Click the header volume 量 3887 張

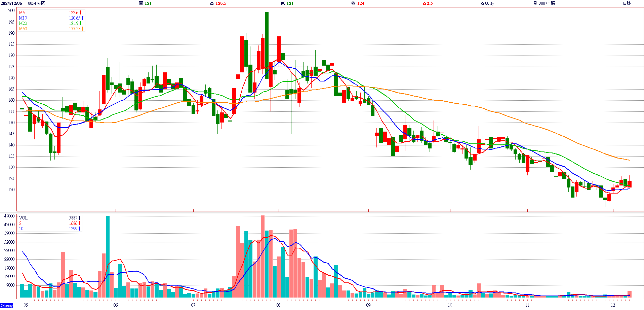coord(544,3)
